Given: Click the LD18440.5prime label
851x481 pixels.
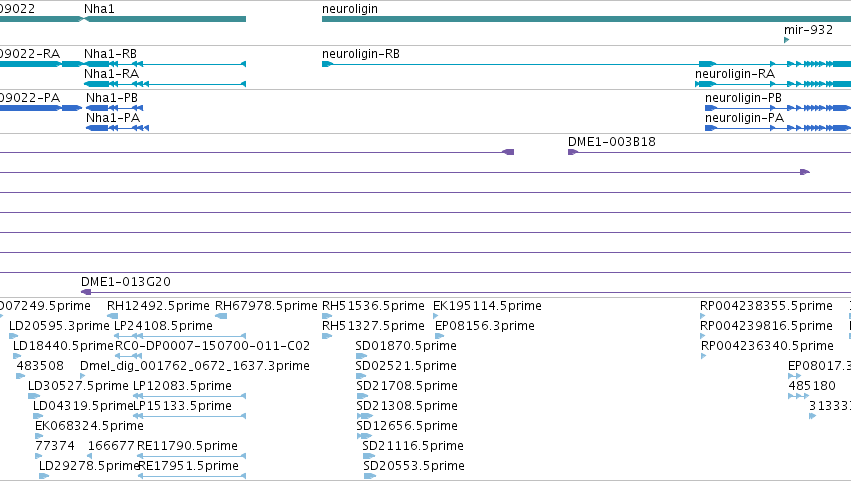Looking at the screenshot, I should click(x=63, y=346).
